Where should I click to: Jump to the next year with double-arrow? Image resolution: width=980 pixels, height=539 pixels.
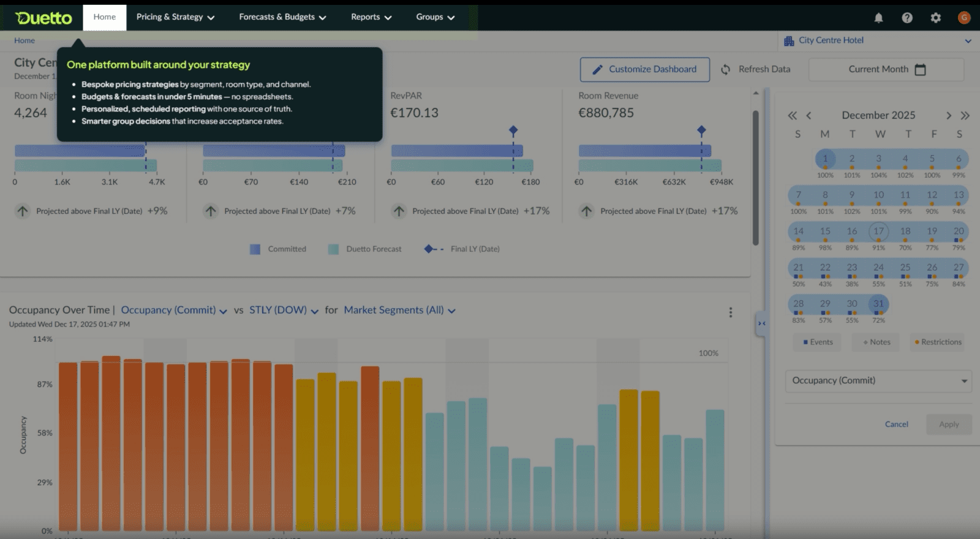[965, 116]
